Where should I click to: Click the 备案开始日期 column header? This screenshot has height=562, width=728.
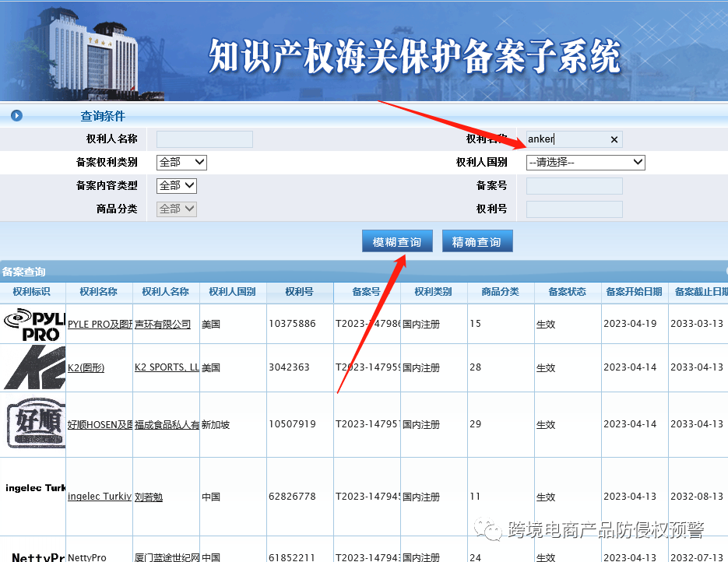(x=634, y=292)
